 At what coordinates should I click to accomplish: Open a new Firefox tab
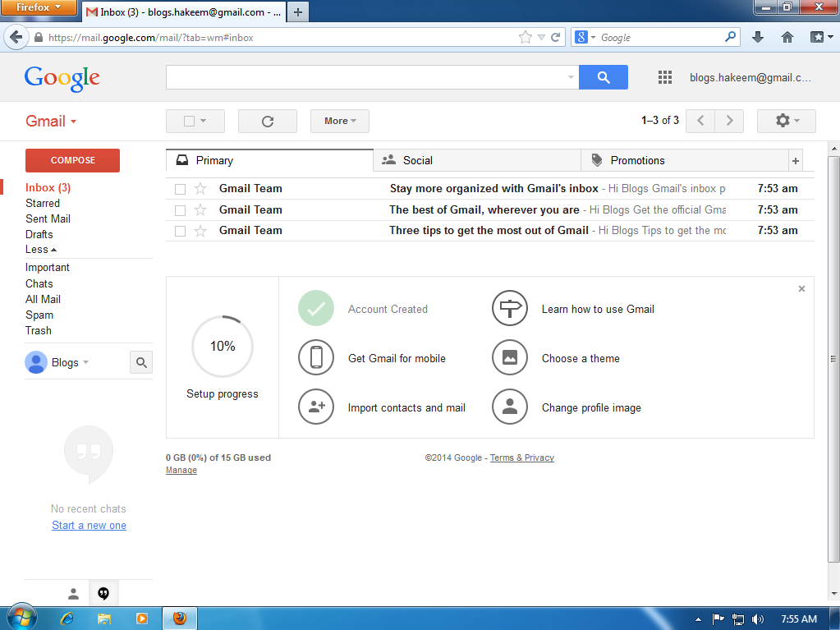[298, 11]
